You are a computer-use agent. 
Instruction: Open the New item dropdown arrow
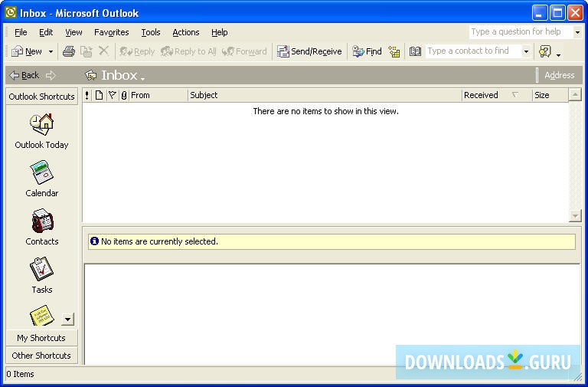(51, 52)
